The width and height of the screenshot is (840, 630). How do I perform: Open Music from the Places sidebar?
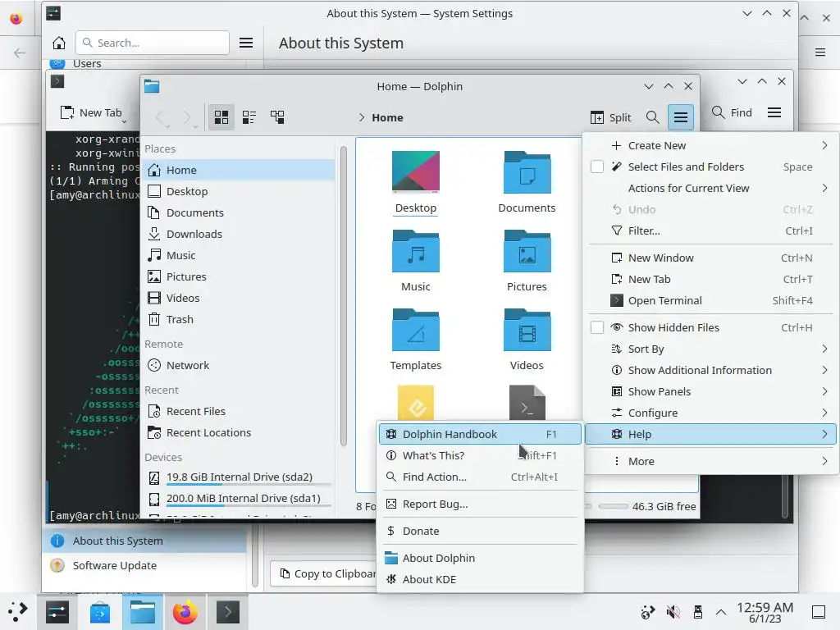[x=238, y=256]
